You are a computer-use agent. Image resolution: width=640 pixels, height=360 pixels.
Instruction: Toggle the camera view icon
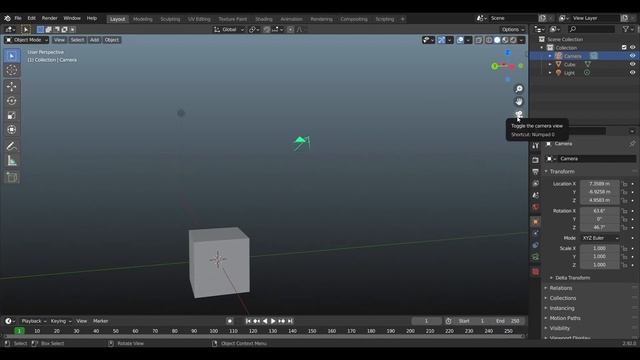tap(519, 114)
